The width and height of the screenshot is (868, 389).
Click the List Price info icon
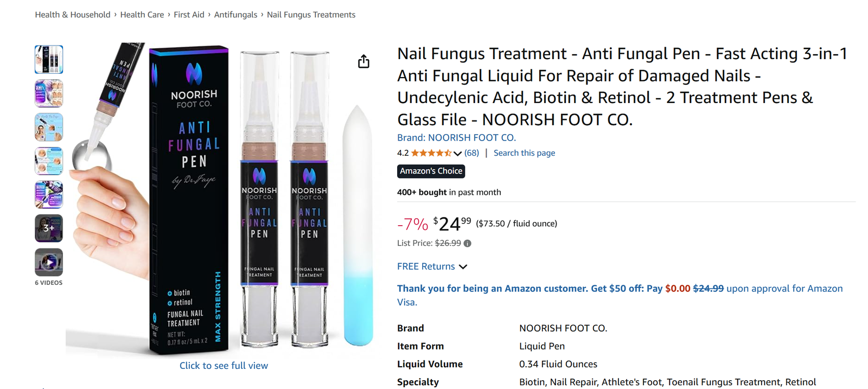(x=468, y=244)
